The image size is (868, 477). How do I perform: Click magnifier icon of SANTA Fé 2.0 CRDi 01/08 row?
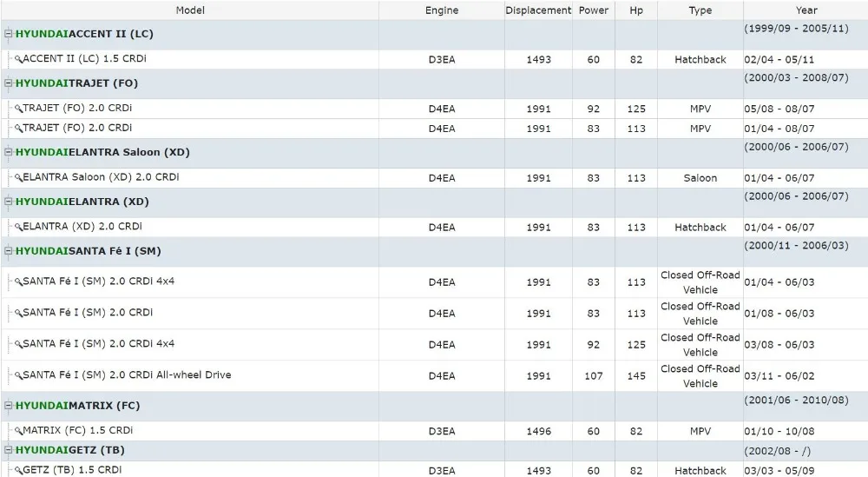18,313
